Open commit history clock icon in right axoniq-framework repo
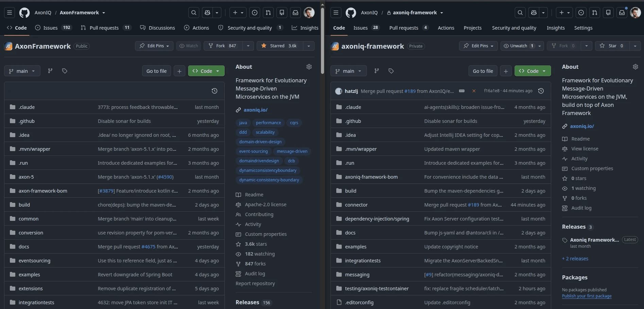This screenshot has height=309, width=644. point(541,91)
